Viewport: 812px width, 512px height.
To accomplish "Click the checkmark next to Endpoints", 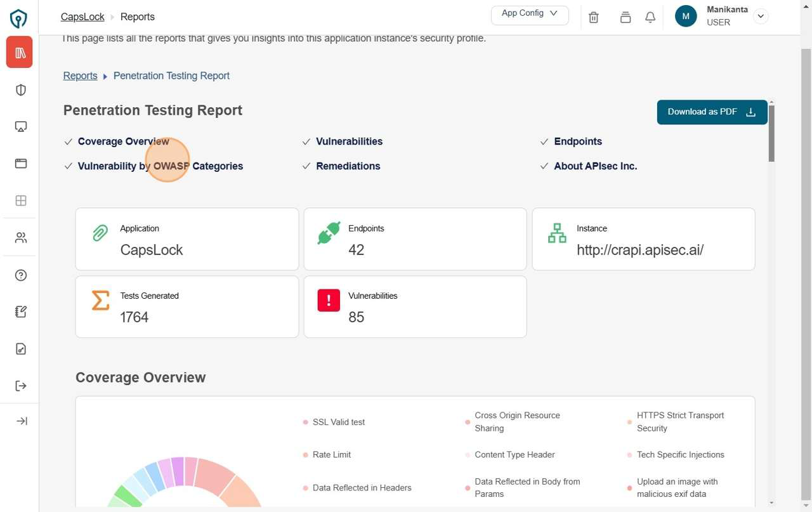I will tap(544, 141).
